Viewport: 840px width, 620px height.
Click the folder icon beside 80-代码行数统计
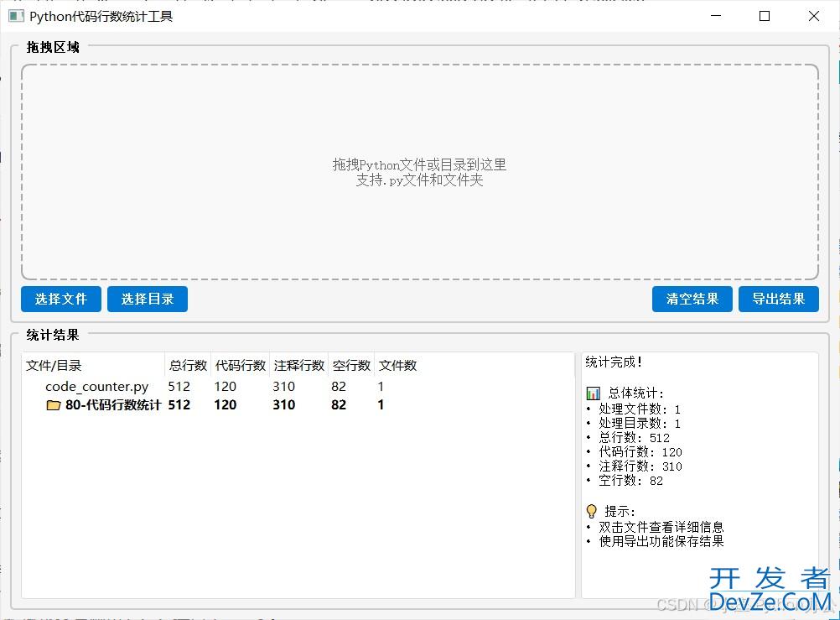click(54, 405)
